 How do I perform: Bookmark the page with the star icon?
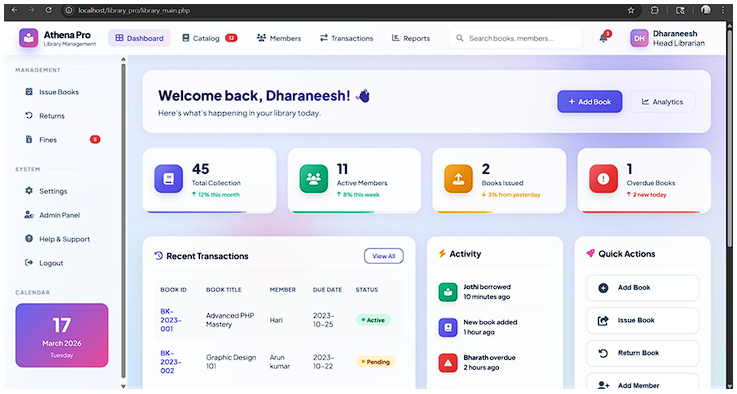[631, 10]
